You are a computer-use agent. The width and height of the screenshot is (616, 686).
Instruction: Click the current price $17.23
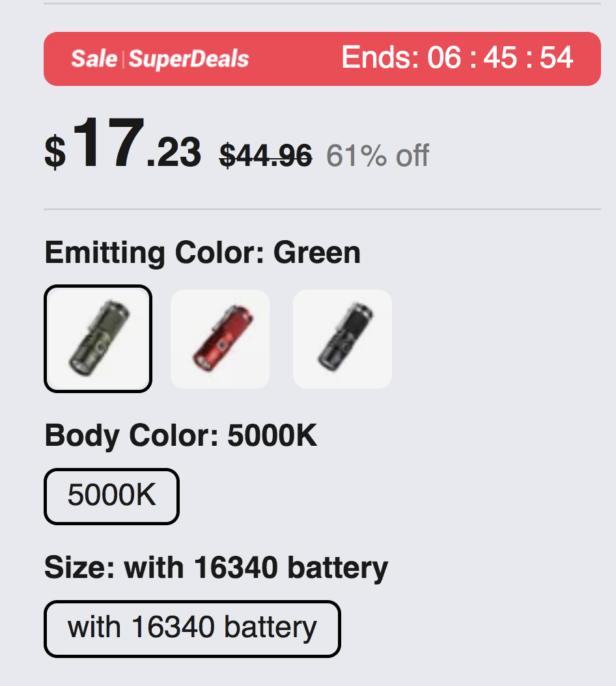(x=122, y=144)
